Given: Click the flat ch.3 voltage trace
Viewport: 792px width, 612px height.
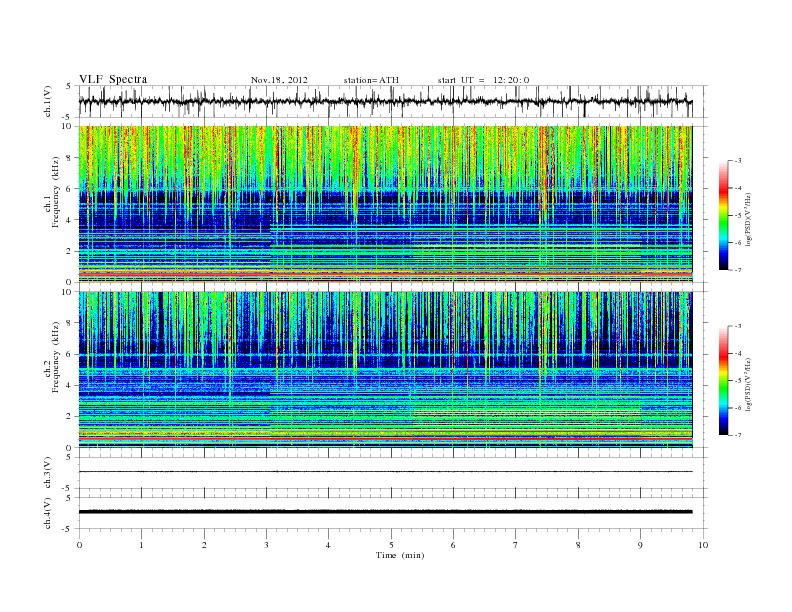Looking at the screenshot, I should click(385, 472).
